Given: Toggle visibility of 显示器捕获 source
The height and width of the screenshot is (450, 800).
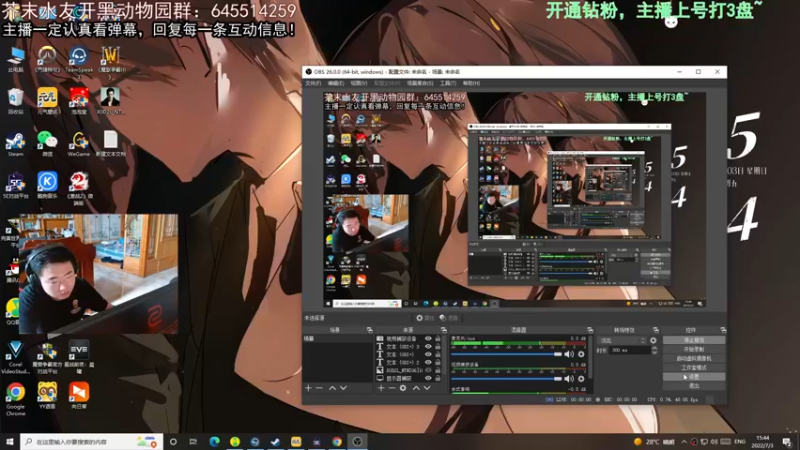Looking at the screenshot, I should (x=428, y=378).
